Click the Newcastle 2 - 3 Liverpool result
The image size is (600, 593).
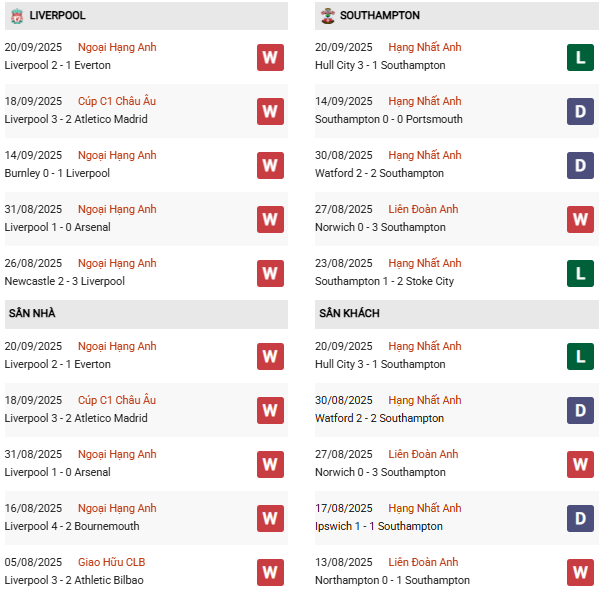coord(65,281)
